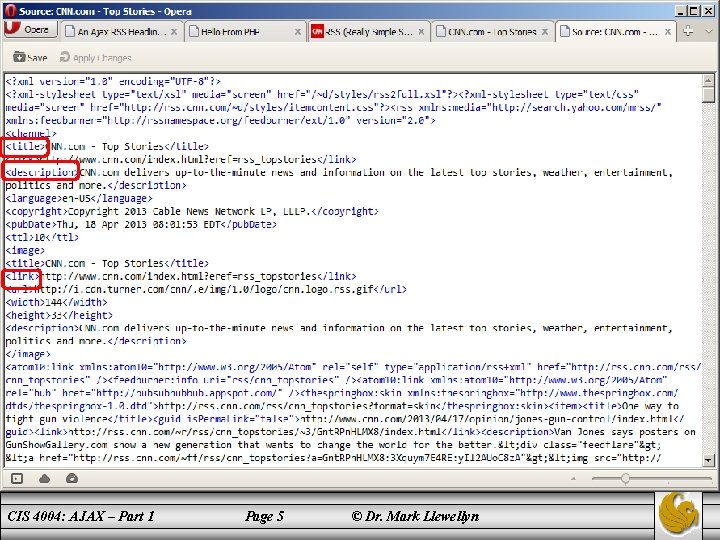Click the pubDate Thu, 18 Apr 2013 line
This screenshot has height=540, width=720.
point(141,224)
